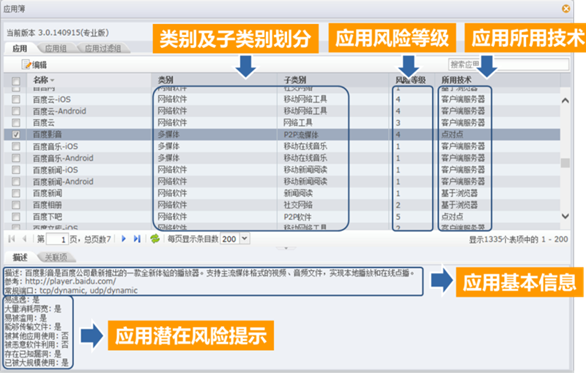Open the per-page count 200 dropdown
The image size is (586, 373).
pos(244,238)
